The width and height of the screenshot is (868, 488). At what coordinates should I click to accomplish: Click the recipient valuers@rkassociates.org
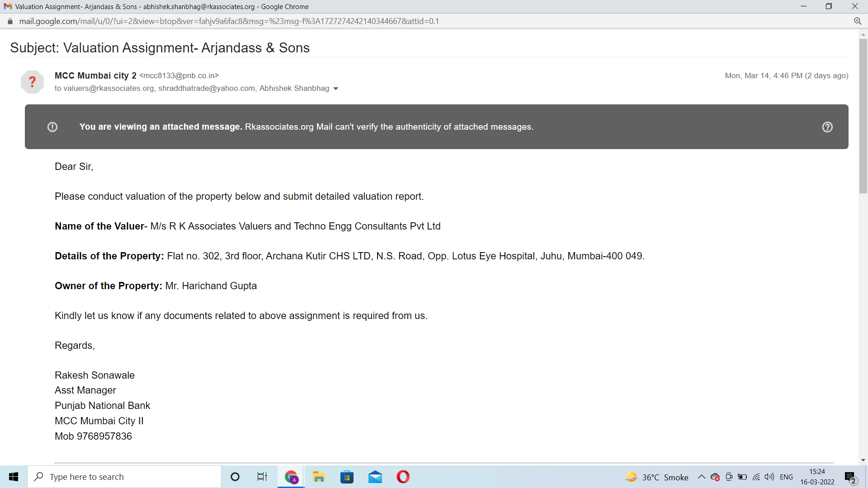(x=108, y=89)
